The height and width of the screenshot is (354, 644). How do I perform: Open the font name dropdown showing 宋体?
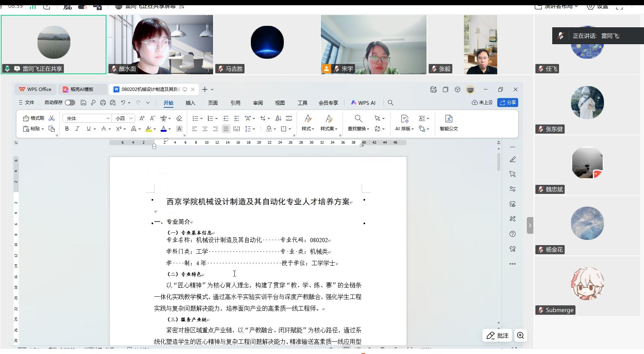click(x=108, y=118)
